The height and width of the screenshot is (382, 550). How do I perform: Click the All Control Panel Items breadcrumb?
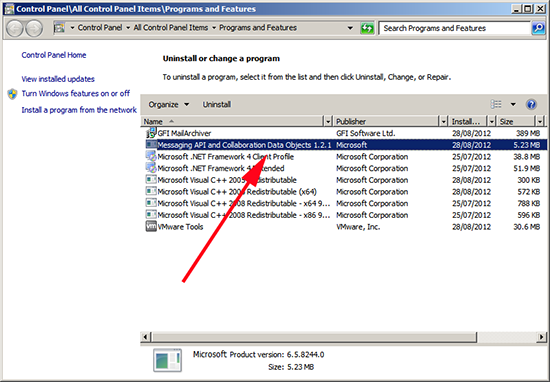point(170,28)
